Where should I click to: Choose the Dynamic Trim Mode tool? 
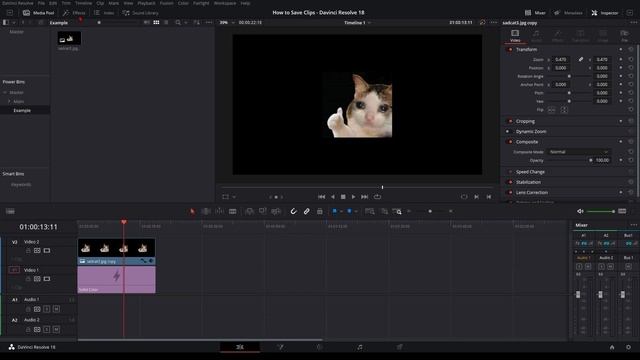point(219,211)
